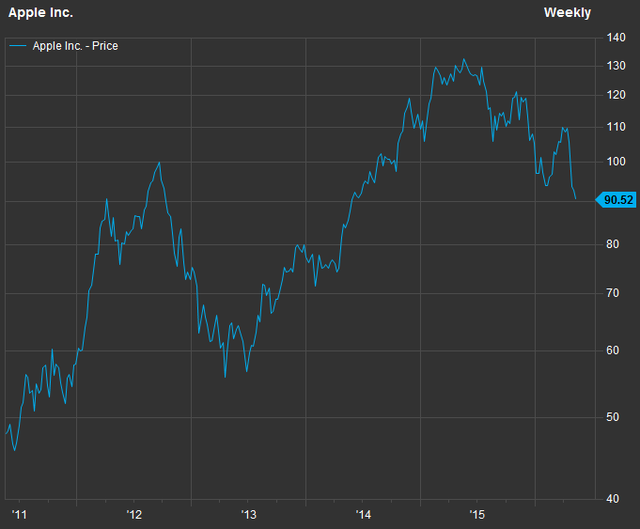This screenshot has width=640, height=529.
Task: Click the Apple Inc. chart title
Action: coord(40,13)
